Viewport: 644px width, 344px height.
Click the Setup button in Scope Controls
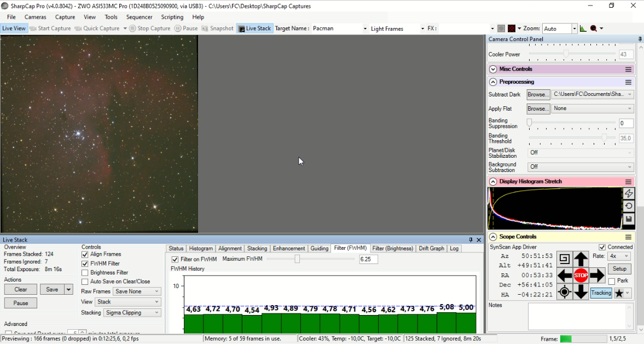[x=619, y=269]
